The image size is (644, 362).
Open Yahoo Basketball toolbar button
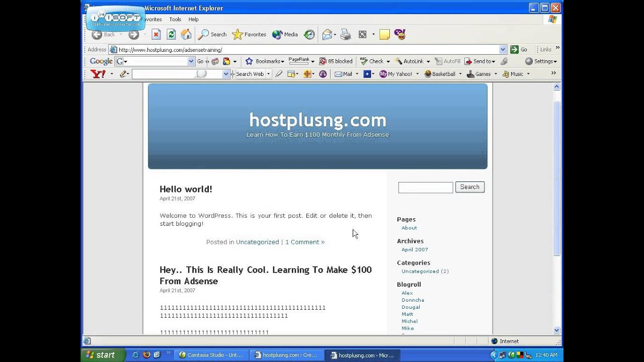(x=440, y=74)
